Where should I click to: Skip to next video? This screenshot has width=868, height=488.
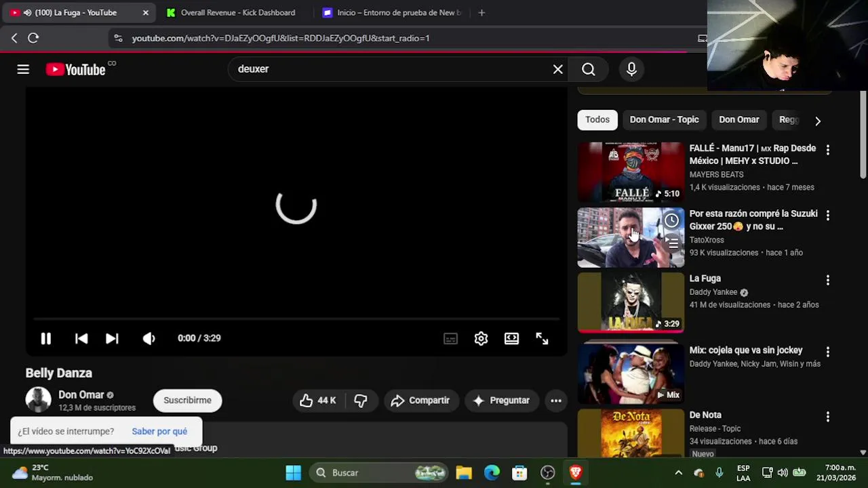coord(112,338)
